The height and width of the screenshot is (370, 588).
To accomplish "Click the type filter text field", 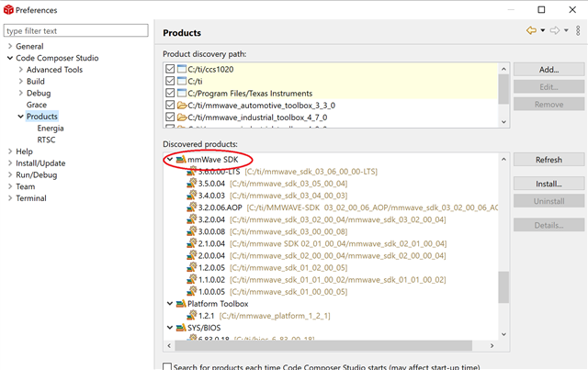I will (75, 30).
